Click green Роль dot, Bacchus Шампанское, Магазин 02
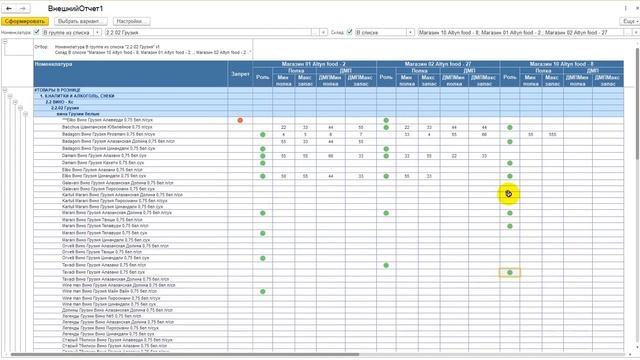Image resolution: width=640 pixels, height=360 pixels. tap(386, 127)
